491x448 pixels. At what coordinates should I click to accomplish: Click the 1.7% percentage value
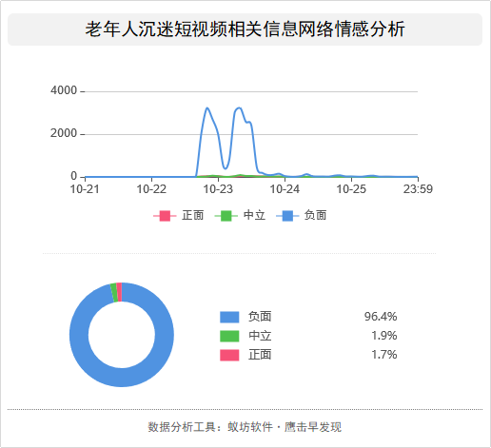(x=384, y=355)
